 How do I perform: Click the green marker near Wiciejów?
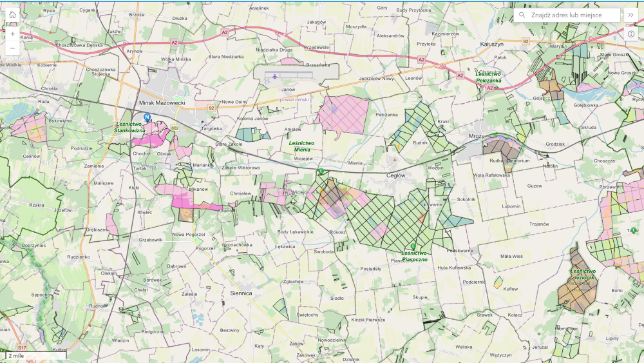[321, 172]
